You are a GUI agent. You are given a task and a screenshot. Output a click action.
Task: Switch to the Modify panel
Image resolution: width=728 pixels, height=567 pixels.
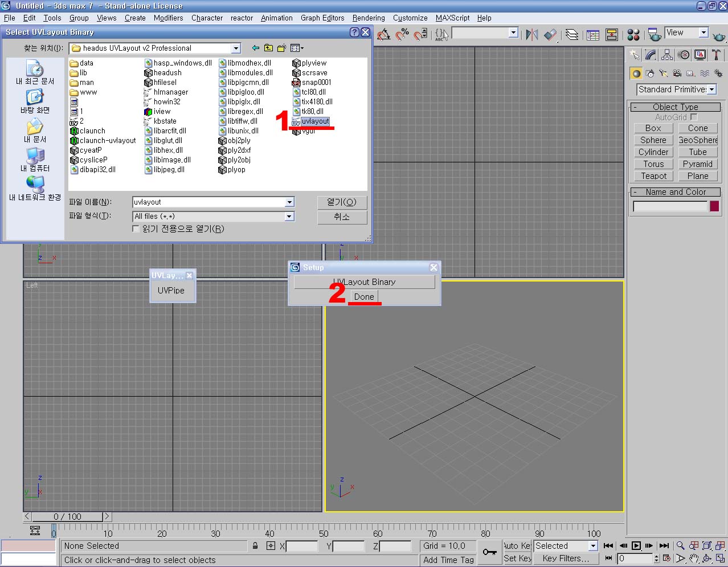[651, 55]
